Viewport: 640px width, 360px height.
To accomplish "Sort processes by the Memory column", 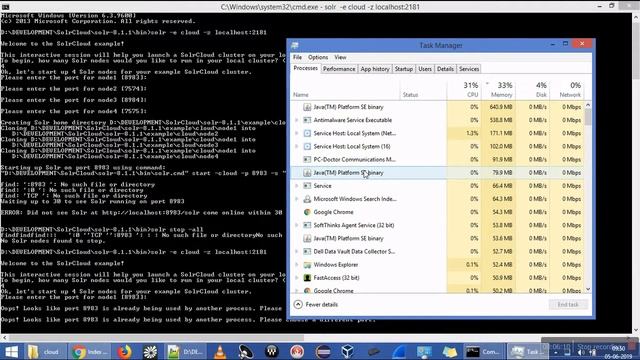I will [498, 90].
